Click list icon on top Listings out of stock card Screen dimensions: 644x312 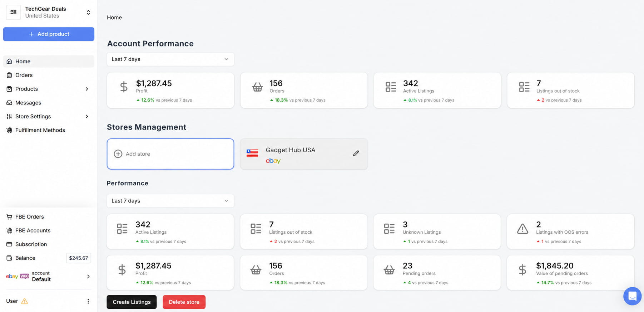[524, 87]
